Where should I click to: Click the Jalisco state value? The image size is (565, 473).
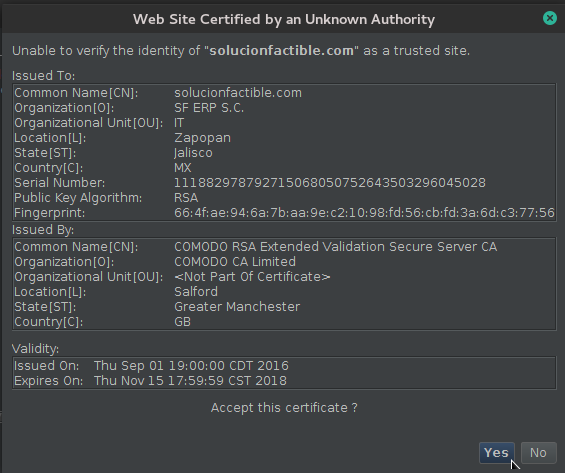click(193, 153)
